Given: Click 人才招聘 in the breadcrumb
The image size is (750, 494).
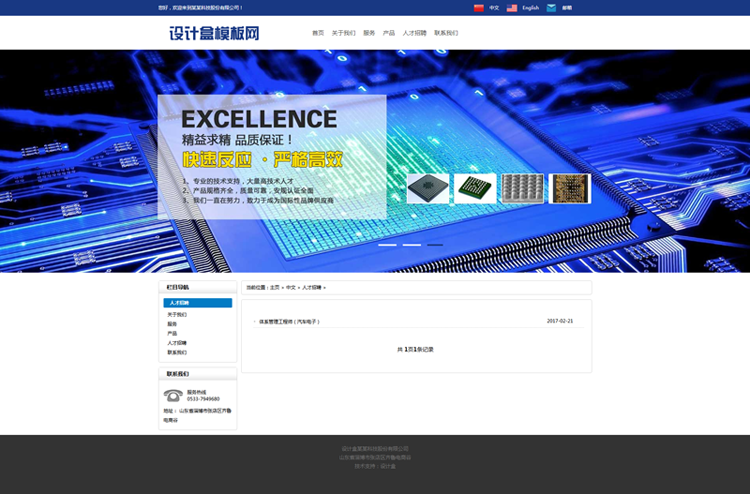Looking at the screenshot, I should point(311,287).
